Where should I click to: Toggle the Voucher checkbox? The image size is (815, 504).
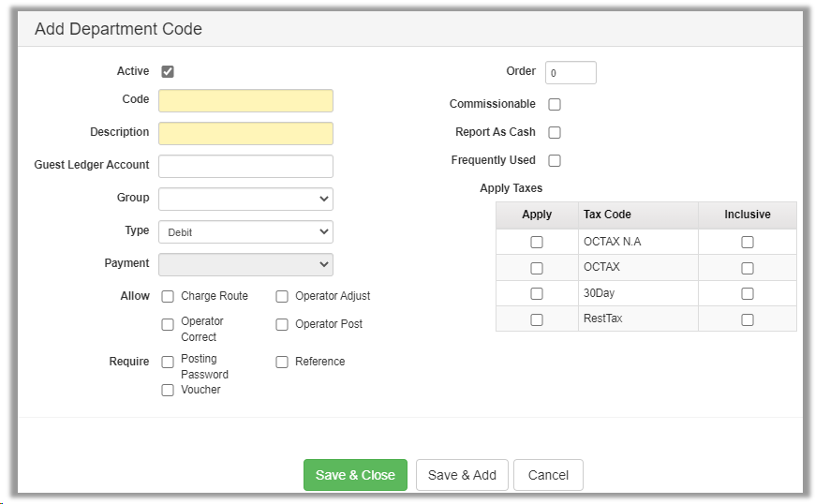click(x=168, y=391)
